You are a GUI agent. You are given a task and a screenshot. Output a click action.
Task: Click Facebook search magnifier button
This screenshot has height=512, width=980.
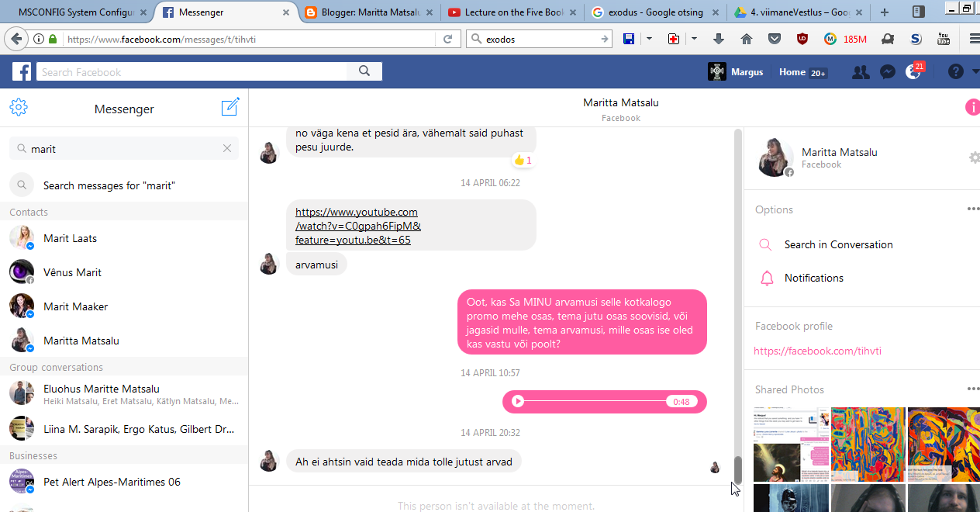[x=364, y=71]
